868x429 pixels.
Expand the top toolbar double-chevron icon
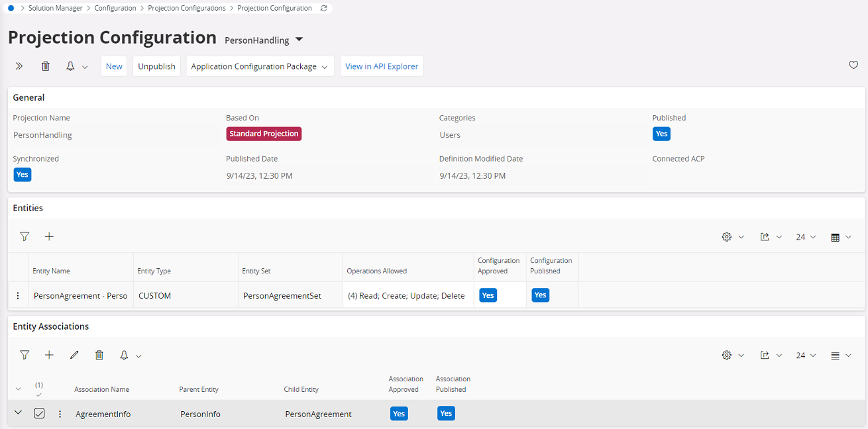[x=19, y=66]
